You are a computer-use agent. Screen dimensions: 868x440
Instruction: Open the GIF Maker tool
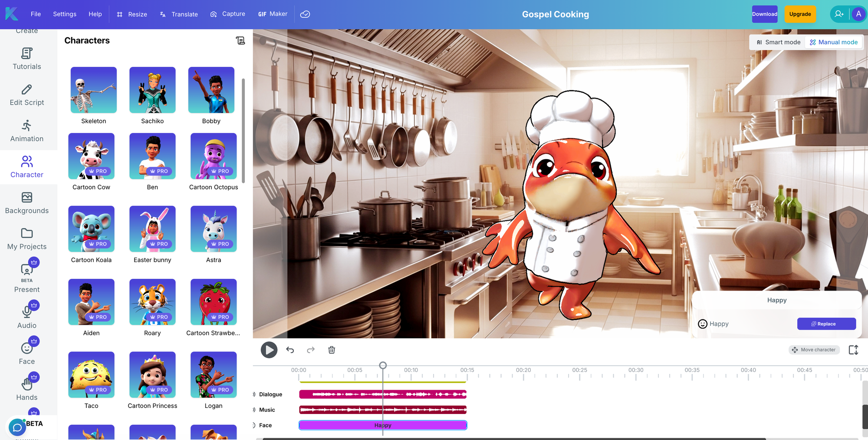(273, 14)
